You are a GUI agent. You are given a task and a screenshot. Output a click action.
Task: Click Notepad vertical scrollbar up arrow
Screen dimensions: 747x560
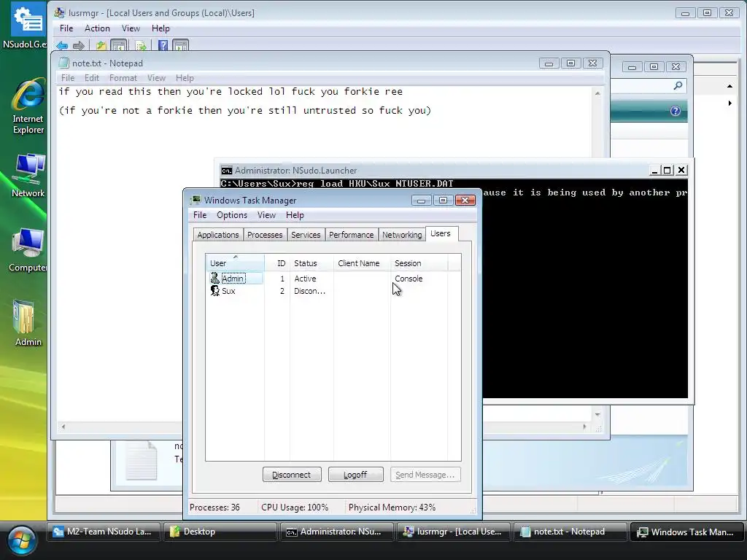pos(597,93)
